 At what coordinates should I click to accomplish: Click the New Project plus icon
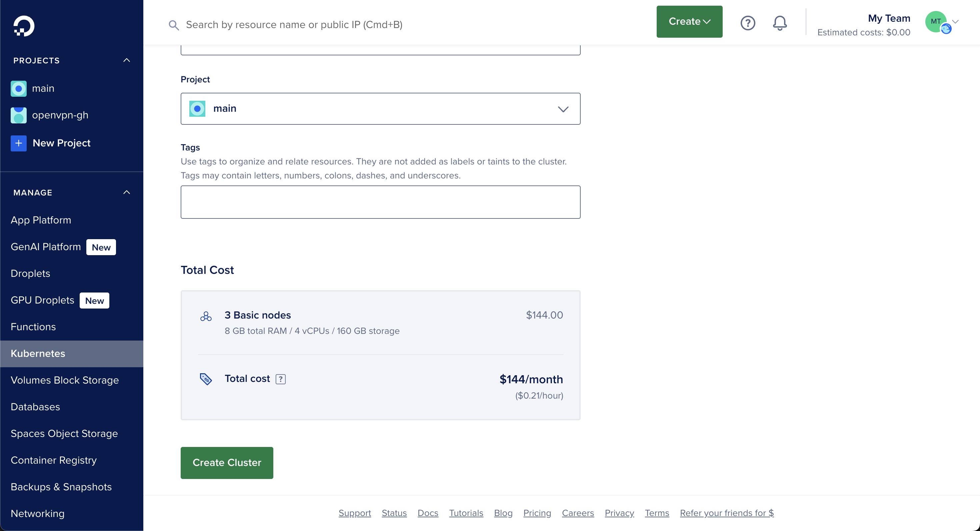coord(18,143)
